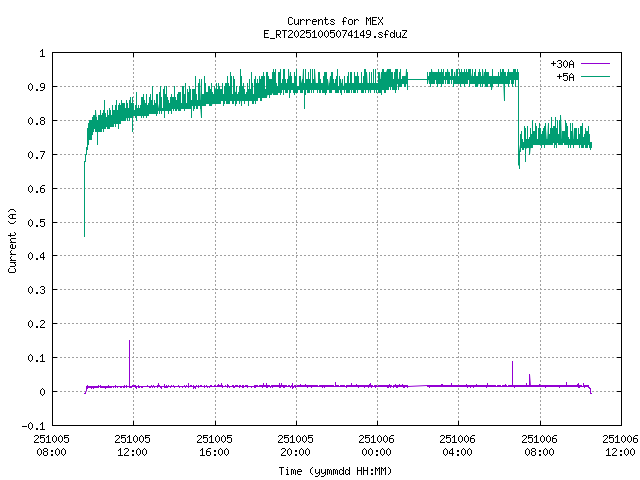Select the 251006 00:00 x-axis tick label

click(x=377, y=444)
